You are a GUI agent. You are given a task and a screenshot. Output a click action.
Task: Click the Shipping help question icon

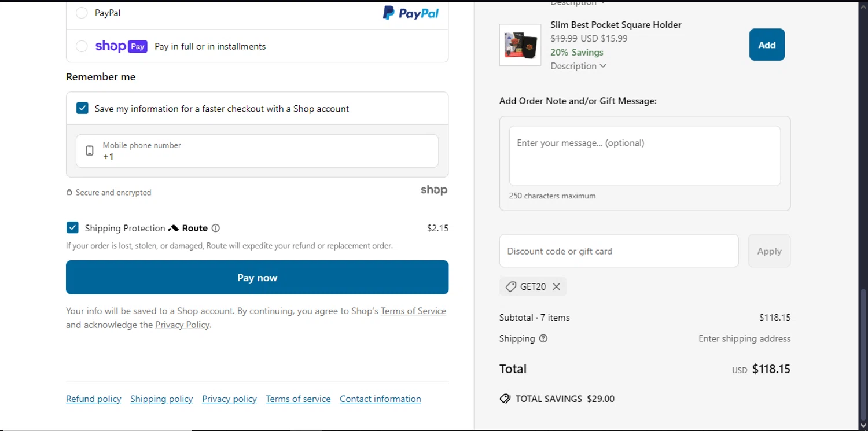click(x=543, y=339)
